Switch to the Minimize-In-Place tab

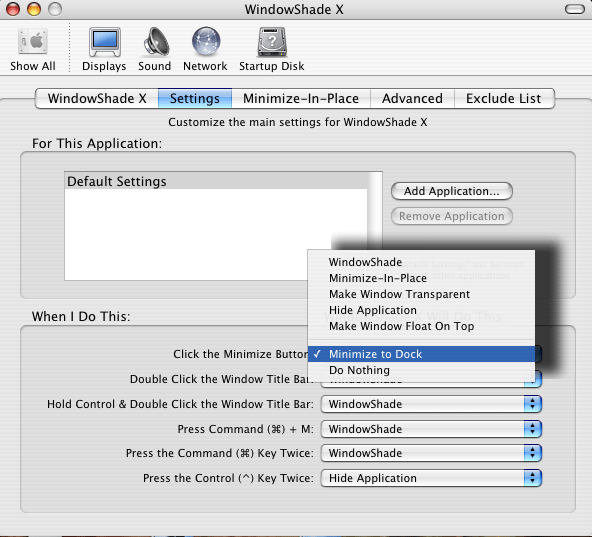pyautogui.click(x=301, y=99)
